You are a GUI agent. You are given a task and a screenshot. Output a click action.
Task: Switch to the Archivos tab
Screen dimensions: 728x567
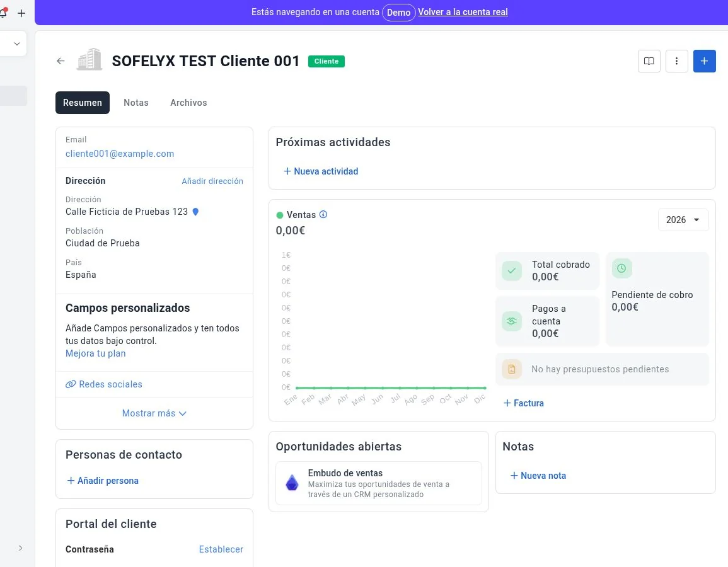[188, 103]
